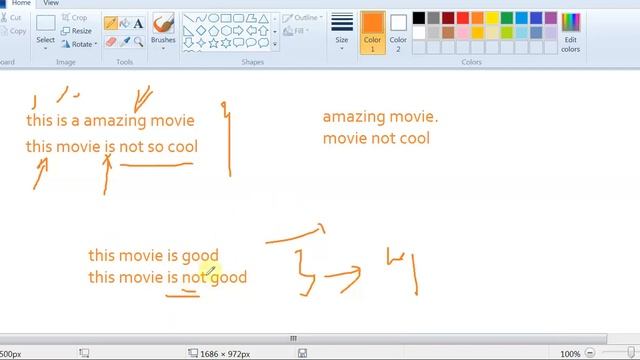Choose the Diamond shape
Image resolution: width=640 pixels, height=360 pixels.
[201, 31]
